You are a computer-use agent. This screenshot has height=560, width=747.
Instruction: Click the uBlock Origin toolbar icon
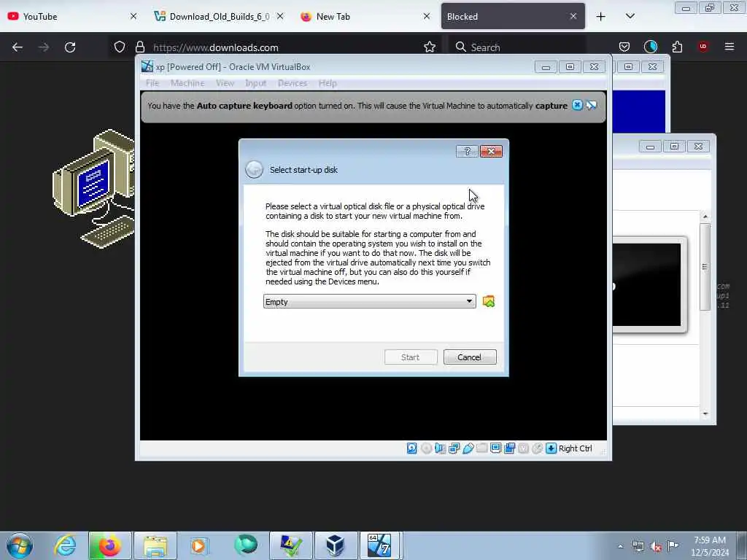click(703, 46)
